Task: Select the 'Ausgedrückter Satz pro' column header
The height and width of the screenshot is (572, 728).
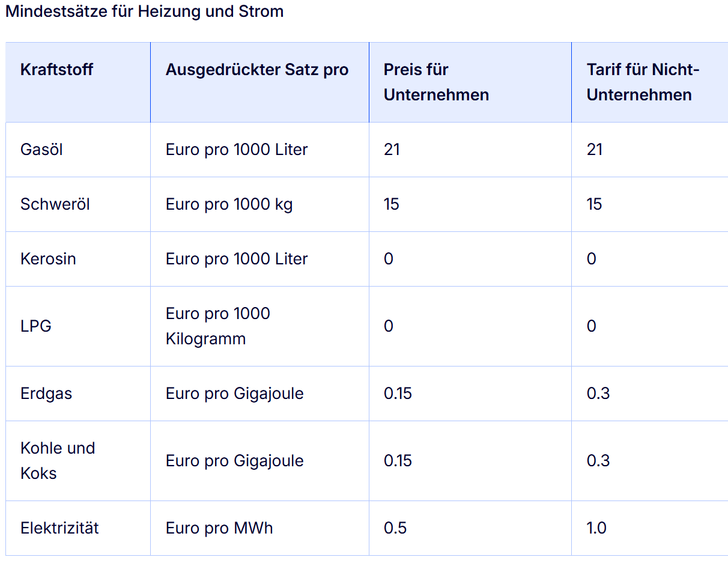Action: pos(256,70)
